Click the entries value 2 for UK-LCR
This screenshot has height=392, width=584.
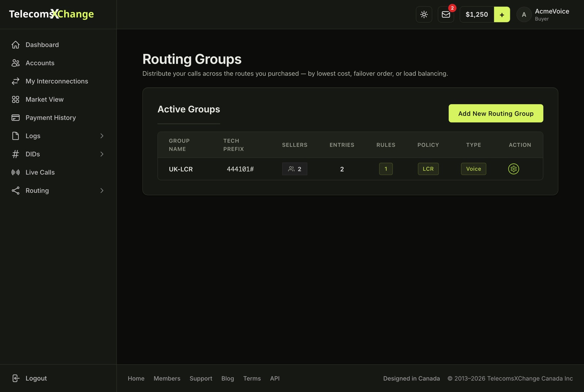pos(342,169)
